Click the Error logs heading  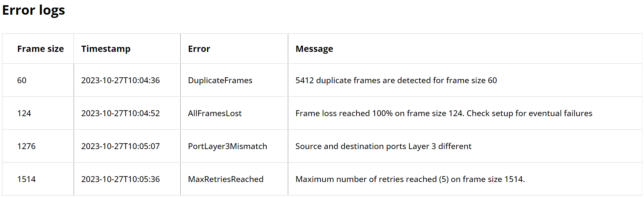click(34, 10)
